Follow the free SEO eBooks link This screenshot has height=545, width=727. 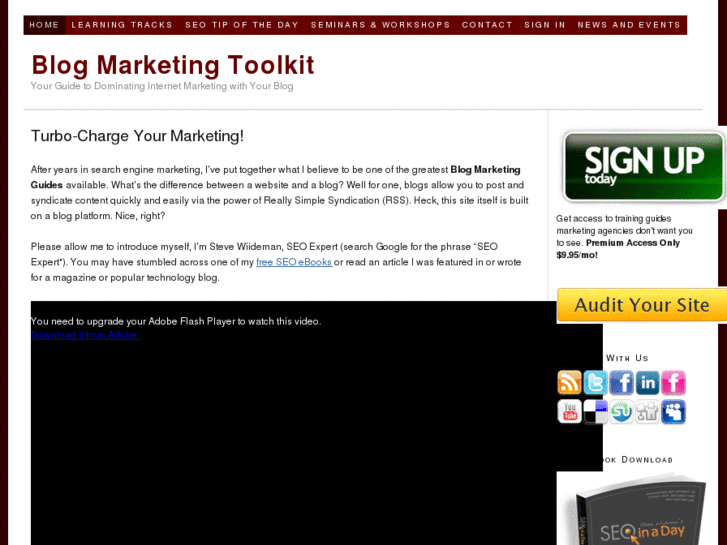[x=294, y=262]
